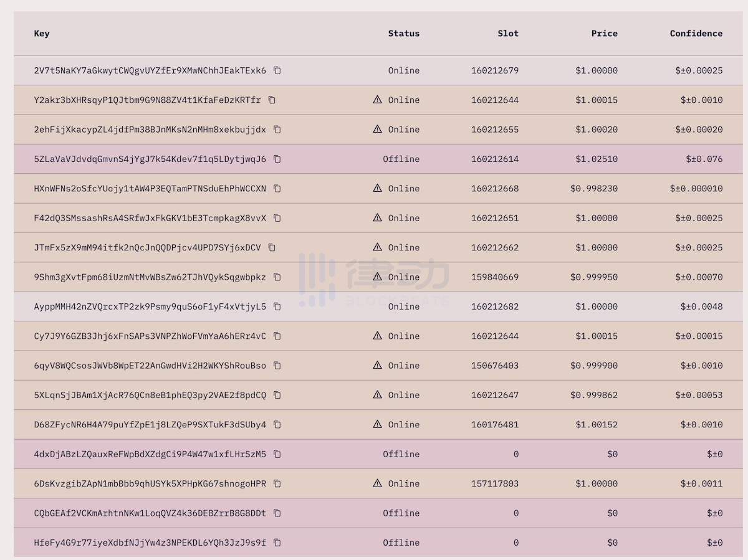Click warning icon in the 159840669 slot row
748x560 pixels.
pos(377,277)
